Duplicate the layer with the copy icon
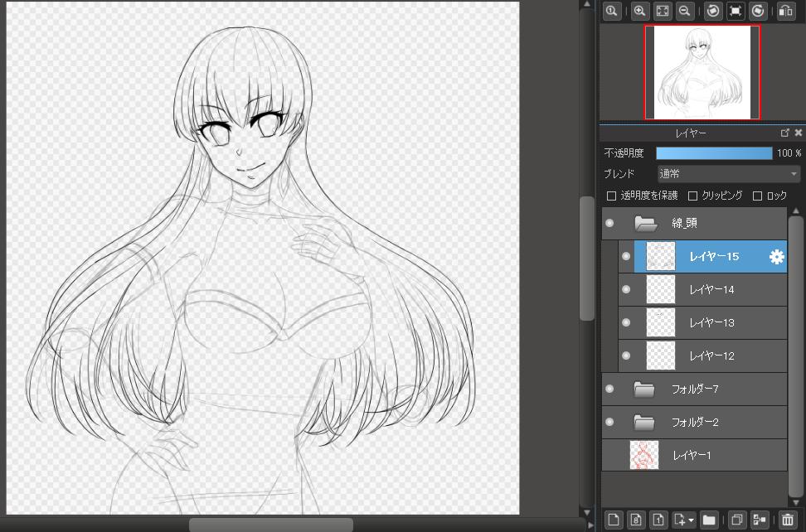This screenshot has width=806, height=532. click(736, 520)
